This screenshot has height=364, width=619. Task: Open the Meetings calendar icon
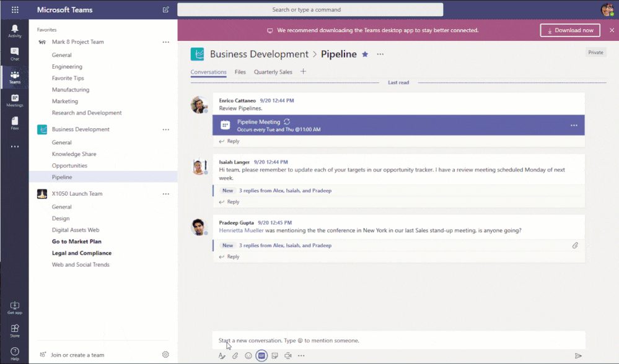point(15,100)
